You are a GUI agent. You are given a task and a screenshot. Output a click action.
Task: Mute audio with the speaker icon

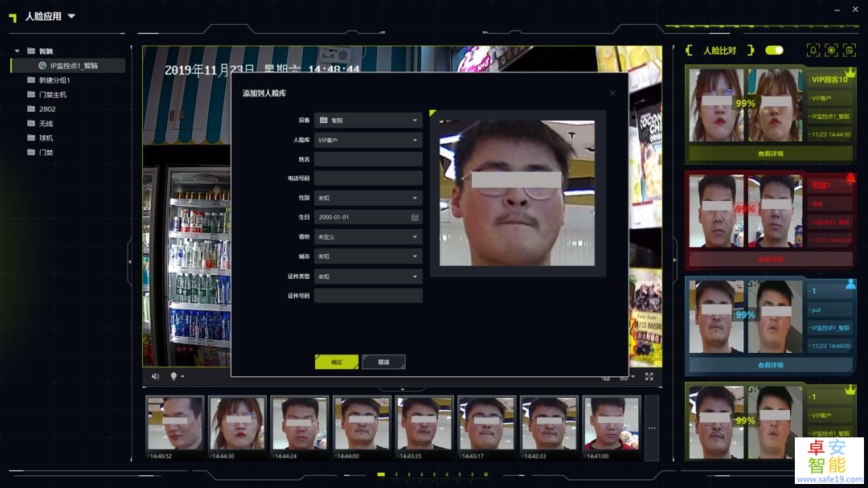tap(155, 376)
